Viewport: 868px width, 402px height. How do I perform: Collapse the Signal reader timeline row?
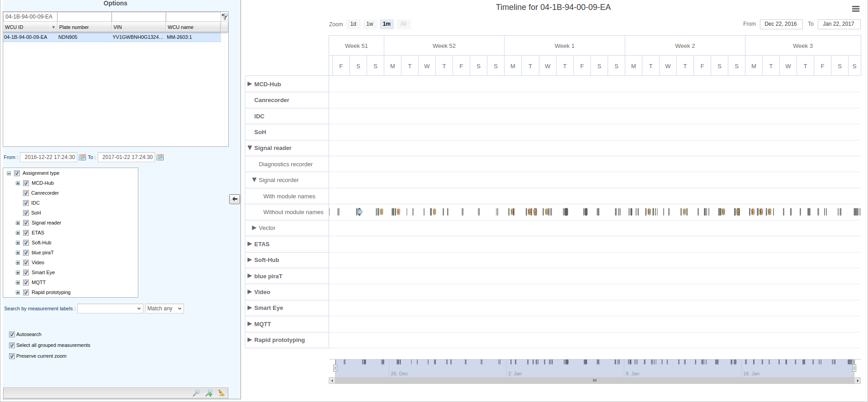[x=250, y=148]
